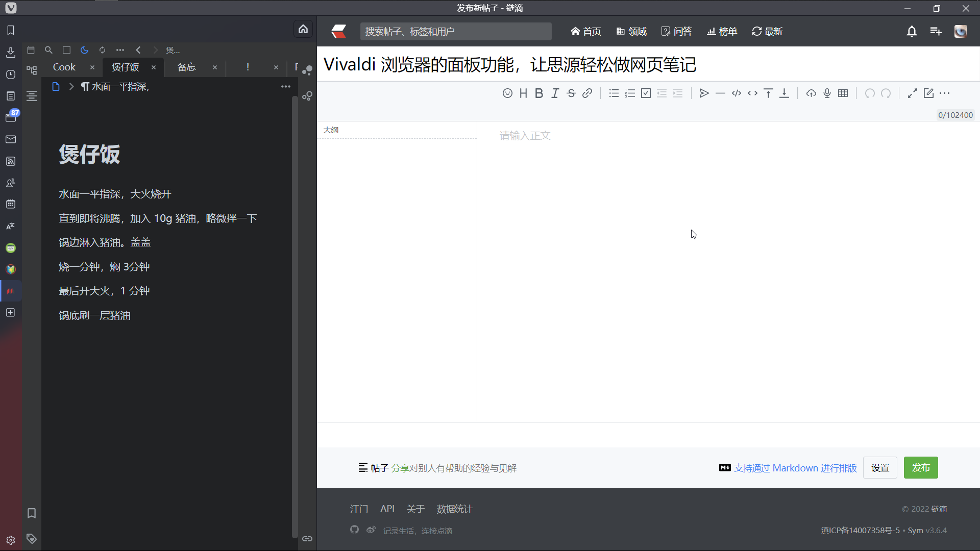Screen dimensions: 980x551
Task: Open more options in editor toolbar
Action: point(945,93)
